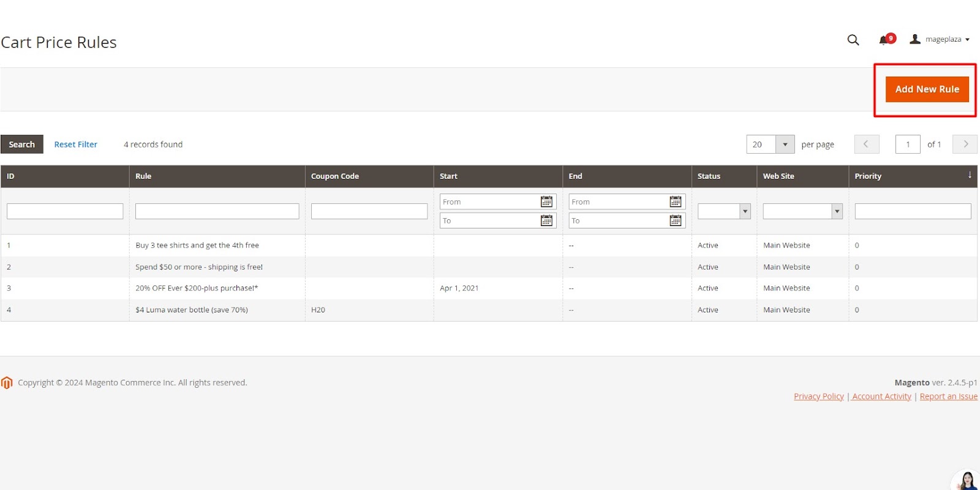Screen dimensions: 980x490
Task: Open the per page count dropdown
Action: 785,145
